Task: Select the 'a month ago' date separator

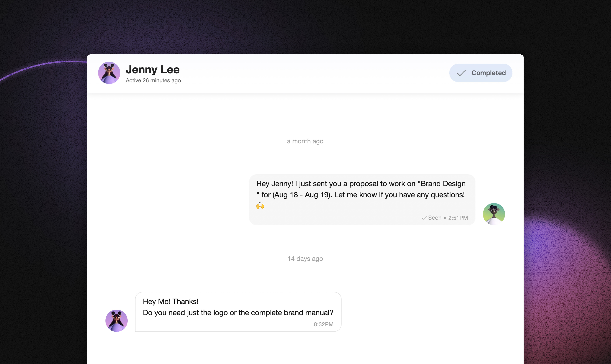Action: (305, 141)
